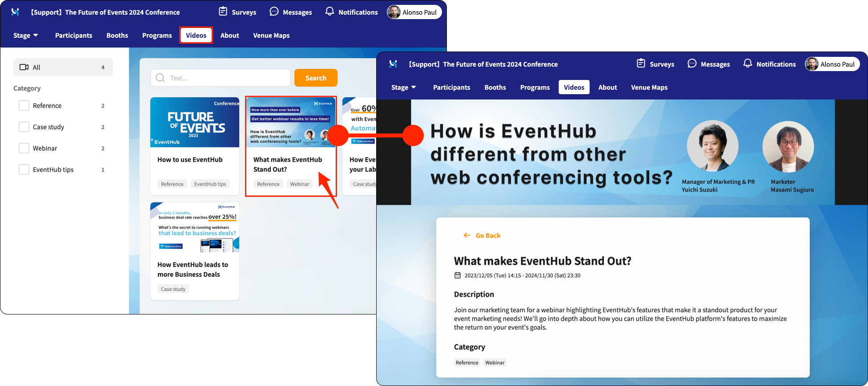Open Messages chat bubble icon in left header

click(274, 12)
